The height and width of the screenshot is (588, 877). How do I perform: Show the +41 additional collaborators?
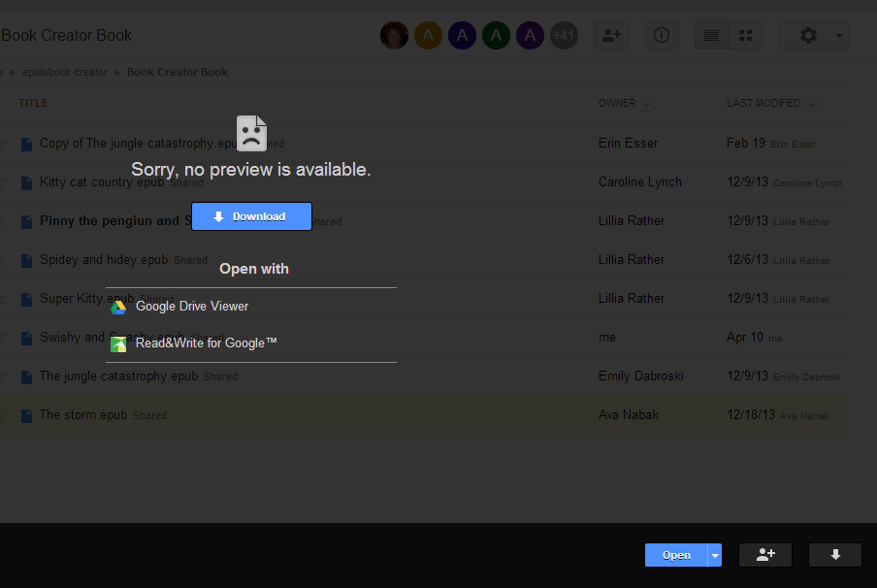coord(564,36)
